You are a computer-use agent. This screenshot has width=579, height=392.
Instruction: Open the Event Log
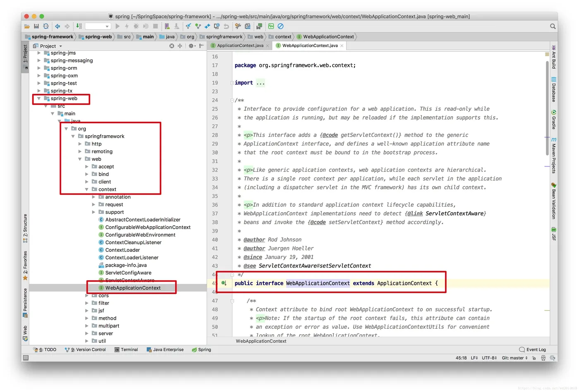point(533,350)
